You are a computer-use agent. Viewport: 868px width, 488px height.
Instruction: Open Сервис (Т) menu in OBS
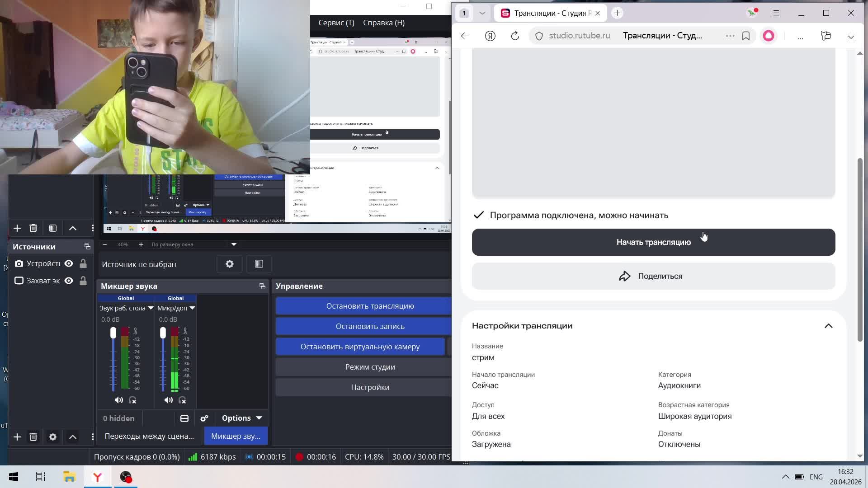336,23
